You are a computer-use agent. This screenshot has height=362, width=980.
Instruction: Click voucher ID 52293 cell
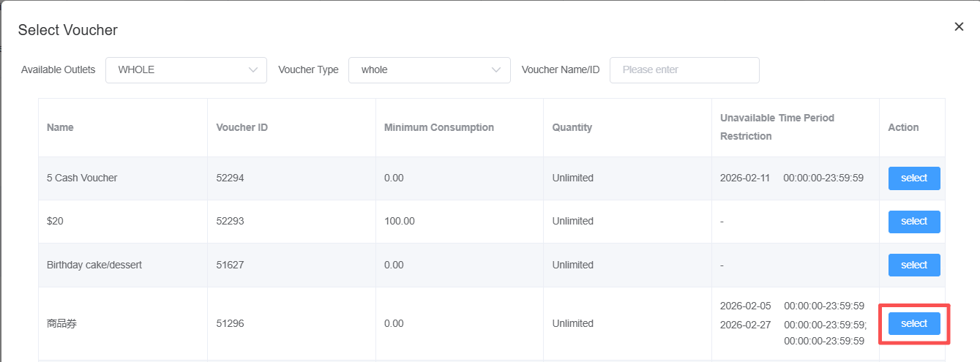tap(231, 222)
